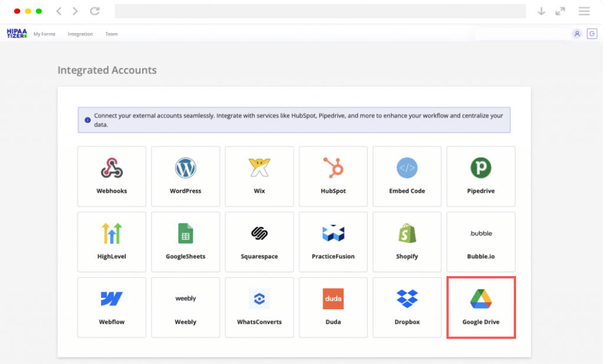Viewport: 604px width, 364px height.
Task: Switch to the Integration menu item
Action: (80, 34)
